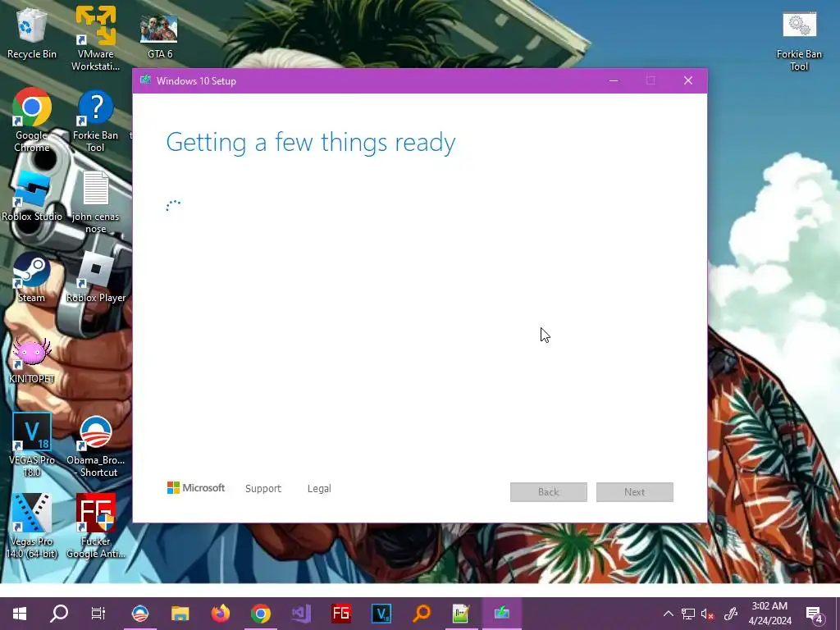
Task: Click the Microsoft logo in Setup
Action: point(196,487)
